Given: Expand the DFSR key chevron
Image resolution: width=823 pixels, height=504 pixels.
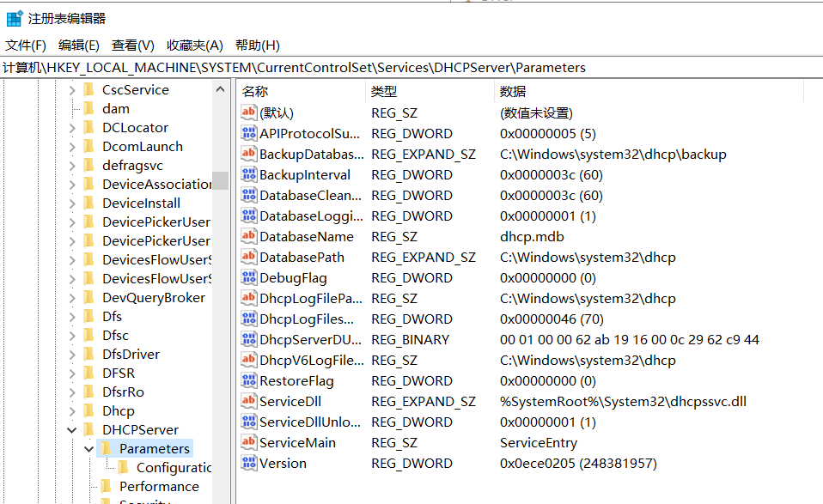Looking at the screenshot, I should [x=72, y=373].
